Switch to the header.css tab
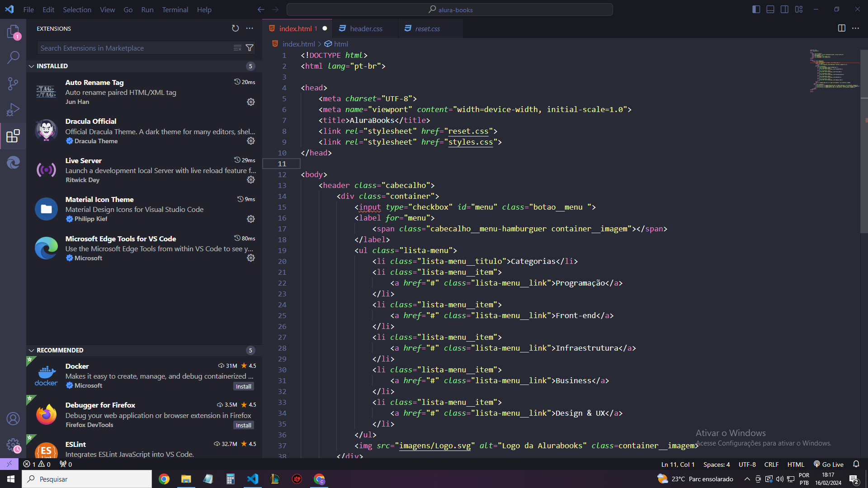 pos(366,28)
